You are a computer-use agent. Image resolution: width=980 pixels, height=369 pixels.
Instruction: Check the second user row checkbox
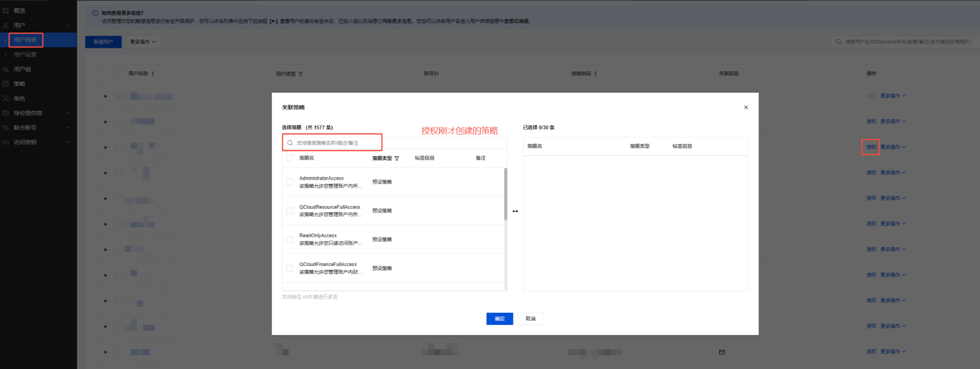pos(119,121)
